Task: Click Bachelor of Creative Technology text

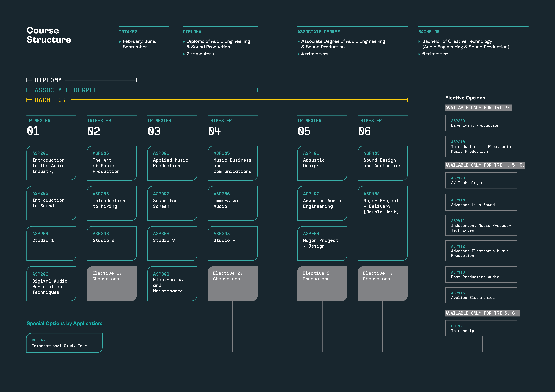Action: pos(466,44)
